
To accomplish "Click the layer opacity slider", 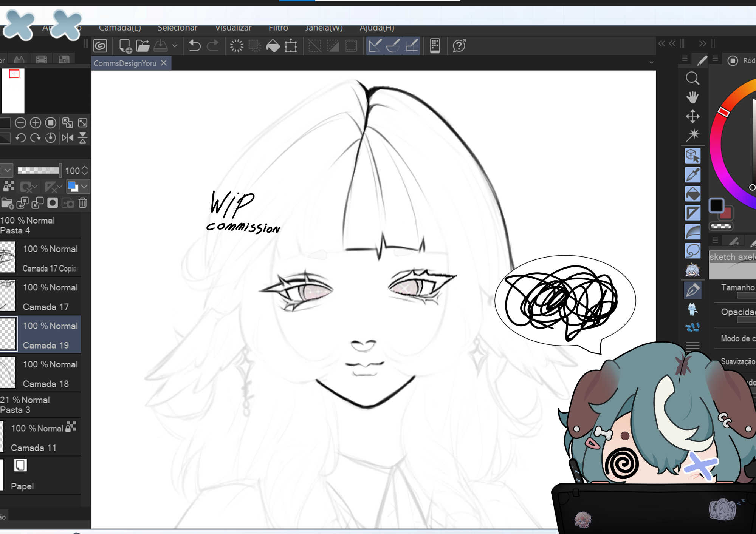I will 39,170.
